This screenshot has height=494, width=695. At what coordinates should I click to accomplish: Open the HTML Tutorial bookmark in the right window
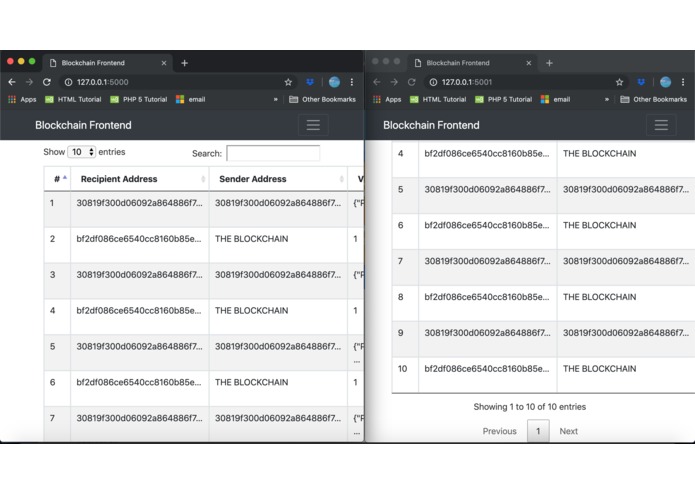438,99
